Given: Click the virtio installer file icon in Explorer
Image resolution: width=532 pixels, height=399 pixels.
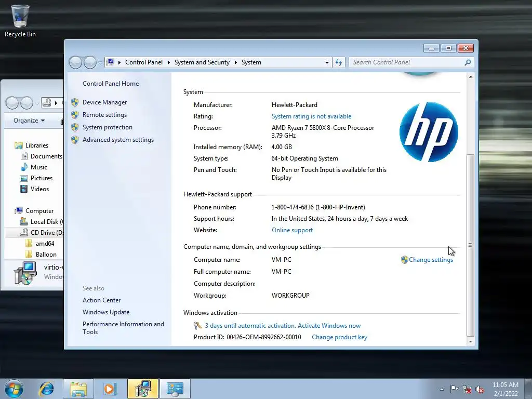Looking at the screenshot, I should (x=25, y=272).
